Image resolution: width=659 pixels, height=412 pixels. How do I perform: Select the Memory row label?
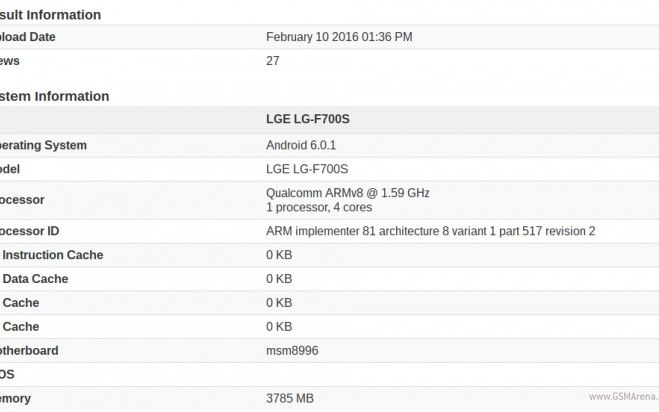pyautogui.click(x=16, y=399)
